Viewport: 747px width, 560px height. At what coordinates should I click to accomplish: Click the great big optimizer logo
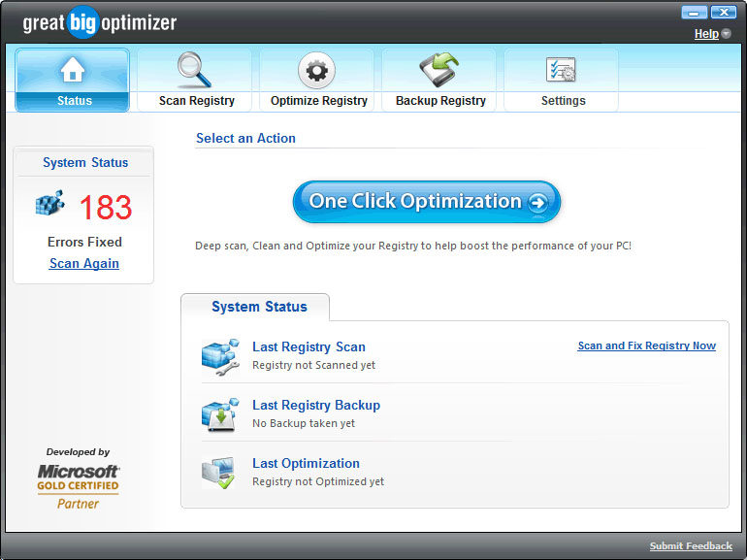point(100,22)
